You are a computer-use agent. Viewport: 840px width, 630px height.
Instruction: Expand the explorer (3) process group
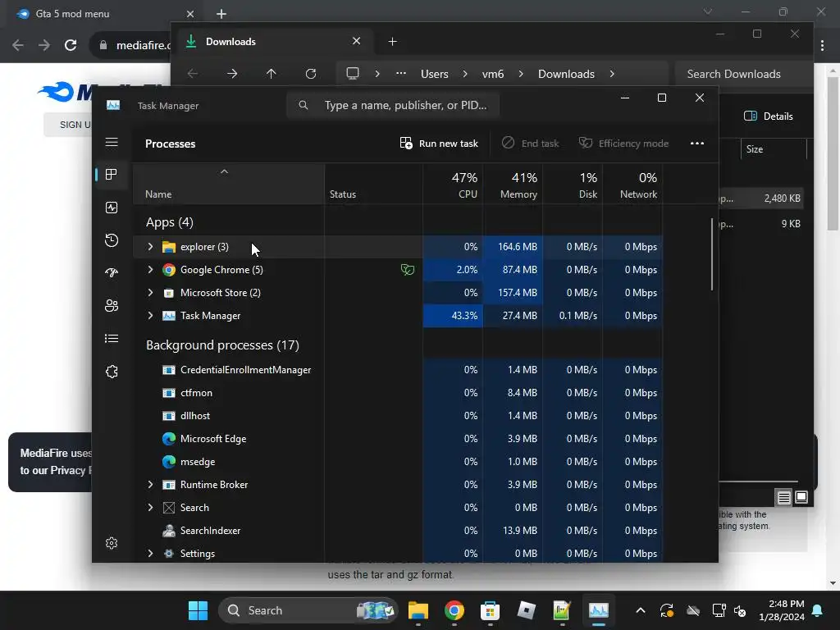[x=151, y=246]
